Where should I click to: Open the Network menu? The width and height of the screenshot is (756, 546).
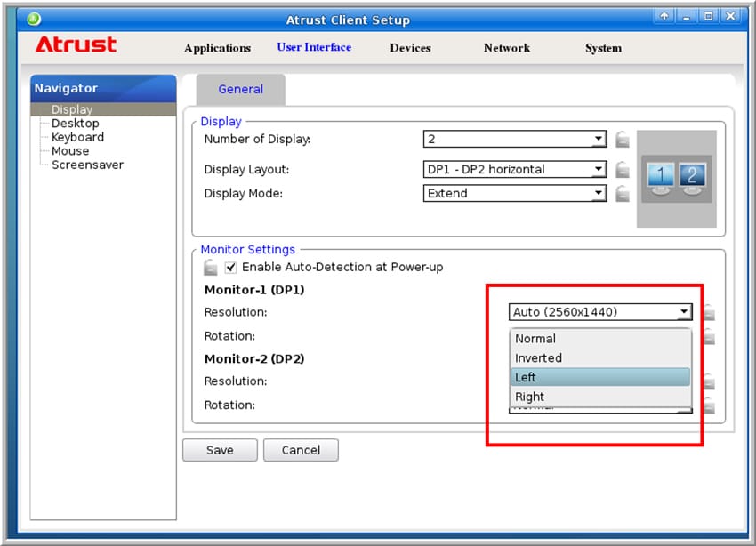(x=507, y=48)
